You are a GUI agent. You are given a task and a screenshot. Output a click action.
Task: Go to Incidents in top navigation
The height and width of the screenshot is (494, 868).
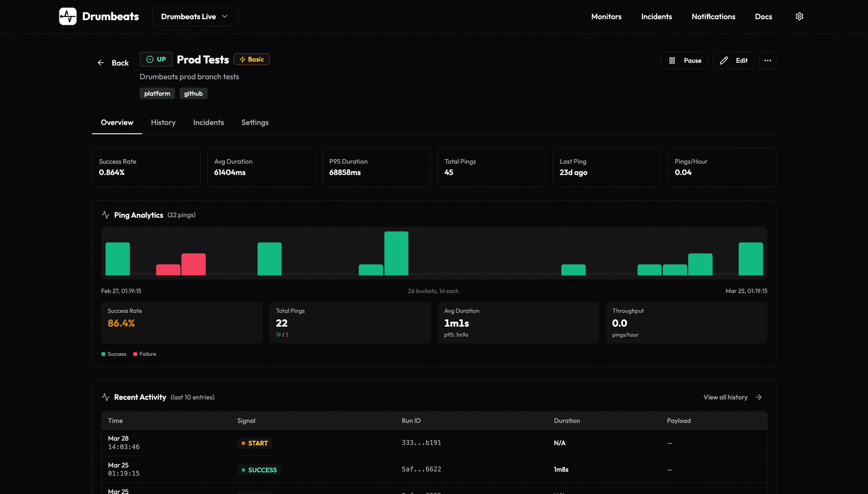coord(656,16)
